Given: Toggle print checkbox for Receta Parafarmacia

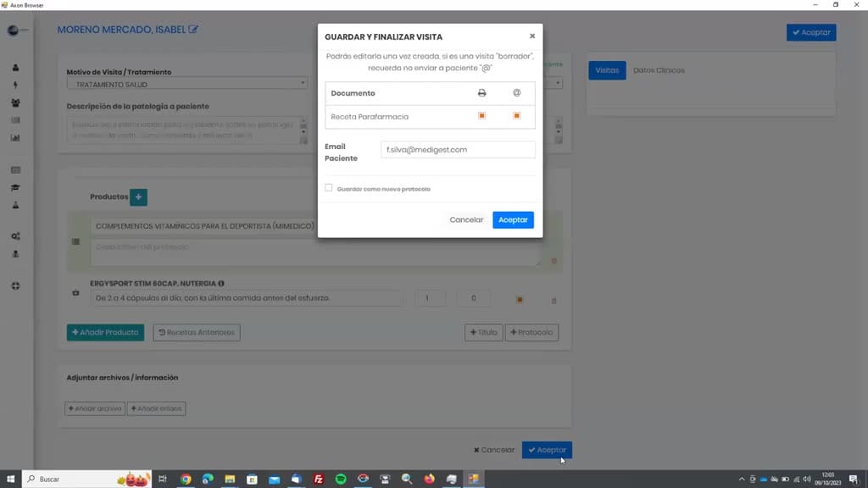Looking at the screenshot, I should pos(481,115).
